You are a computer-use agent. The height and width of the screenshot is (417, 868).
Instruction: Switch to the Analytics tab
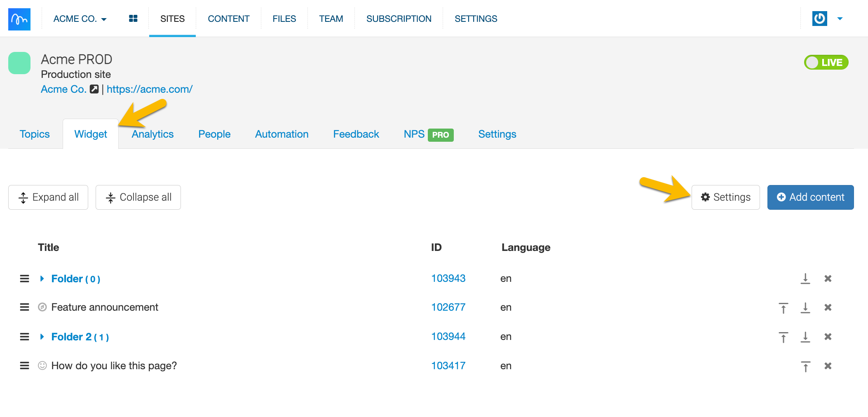click(152, 134)
